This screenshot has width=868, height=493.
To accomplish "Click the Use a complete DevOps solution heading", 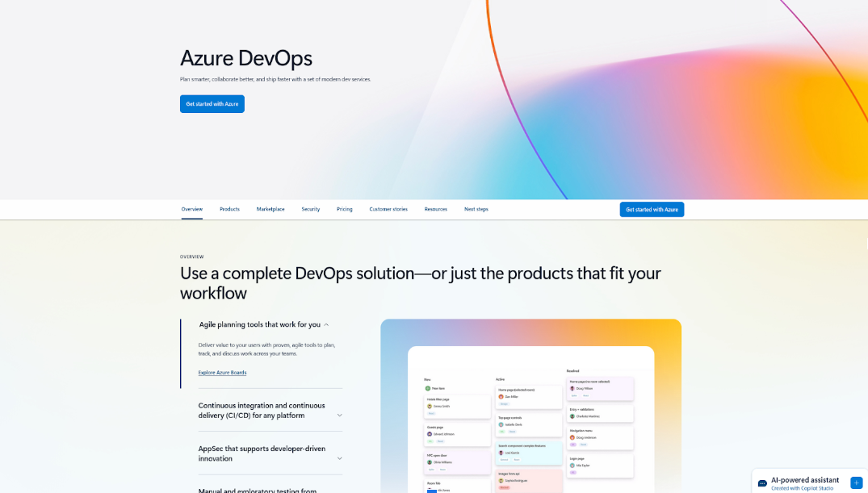I will (x=421, y=282).
